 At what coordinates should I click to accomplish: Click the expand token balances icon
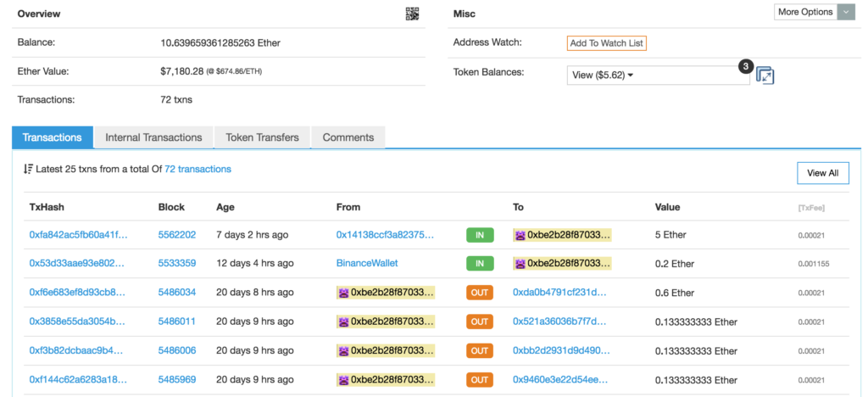(x=765, y=75)
